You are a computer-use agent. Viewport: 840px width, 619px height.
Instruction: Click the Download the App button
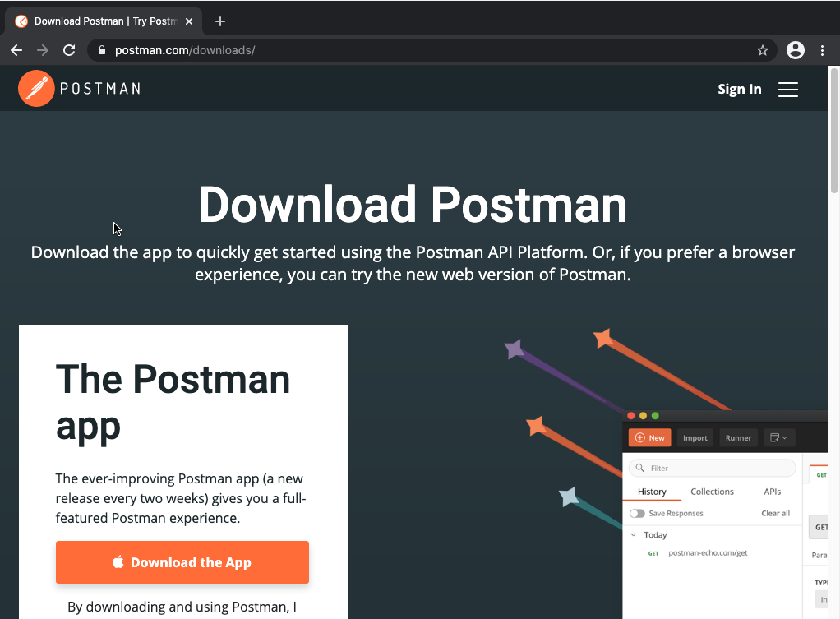point(182,562)
